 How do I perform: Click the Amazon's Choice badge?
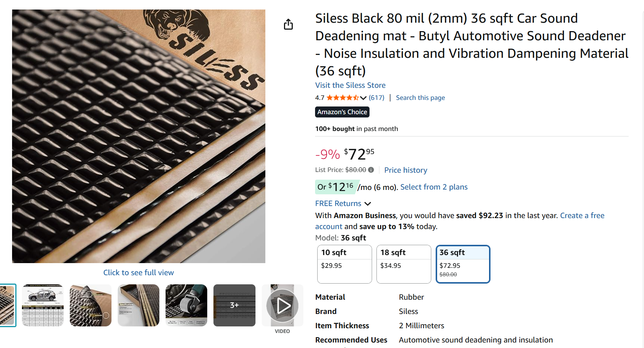tap(342, 112)
